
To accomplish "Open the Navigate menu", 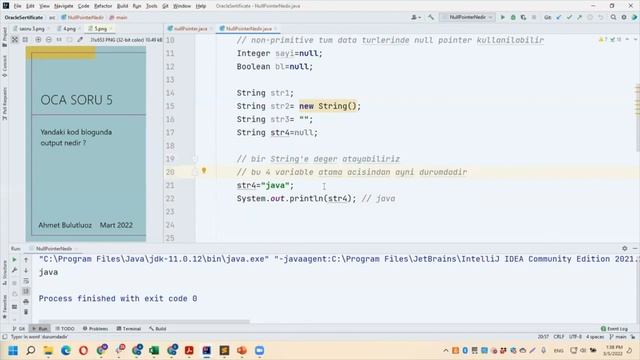I will tap(63, 6).
